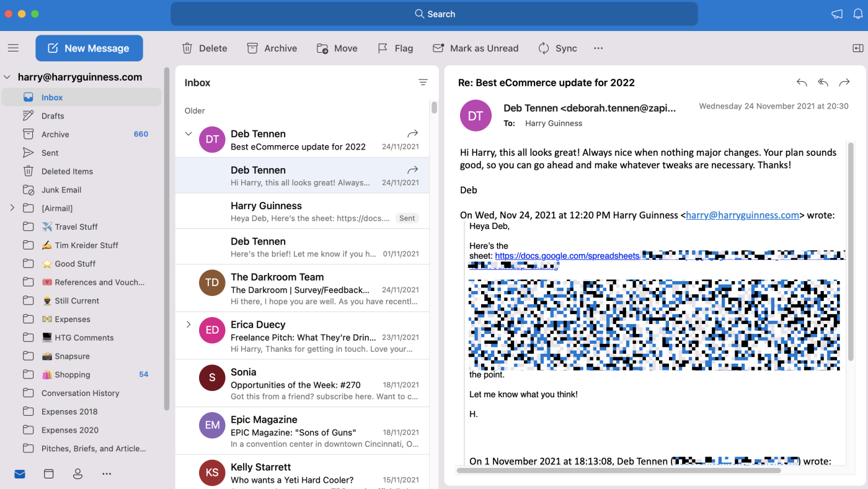Open the Sent folder

81,153
